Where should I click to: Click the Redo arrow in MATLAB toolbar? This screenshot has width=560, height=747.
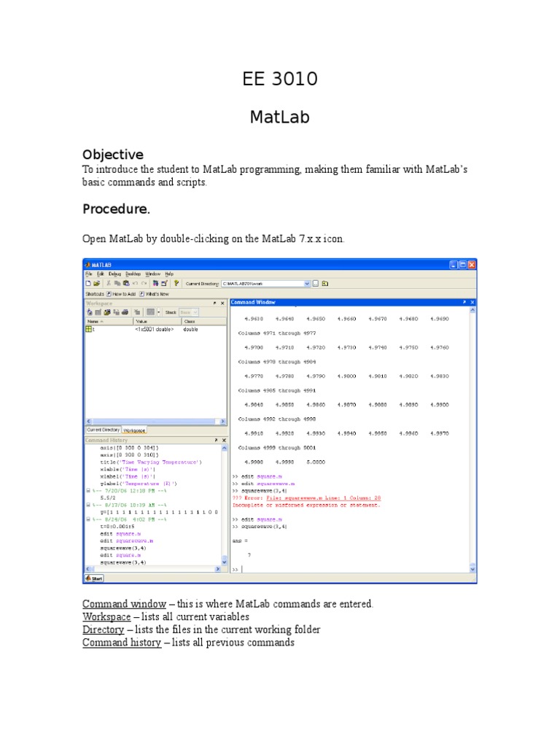pos(144,284)
